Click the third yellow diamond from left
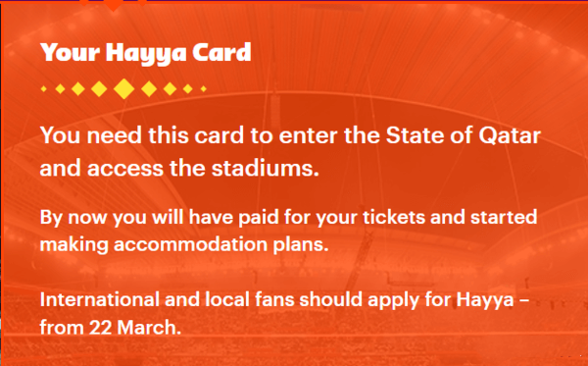Image resolution: width=588 pixels, height=366 pixels. pyautogui.click(x=78, y=89)
